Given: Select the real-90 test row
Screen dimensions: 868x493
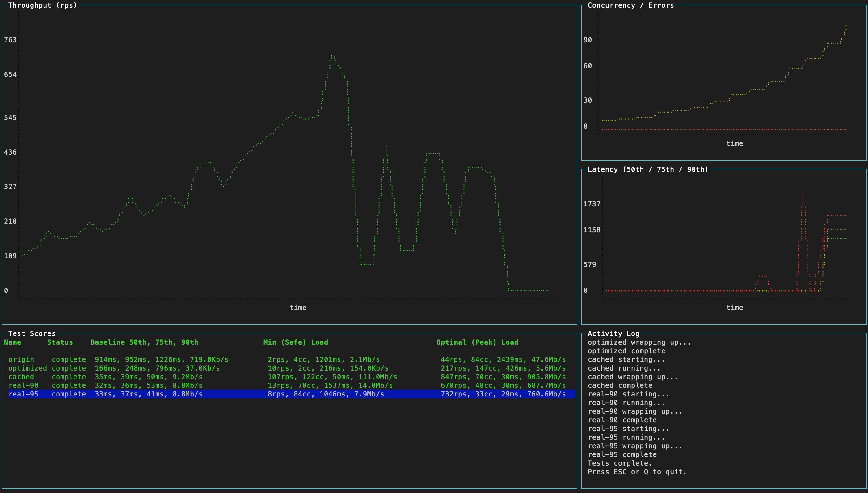Looking at the screenshot, I should 23,385.
